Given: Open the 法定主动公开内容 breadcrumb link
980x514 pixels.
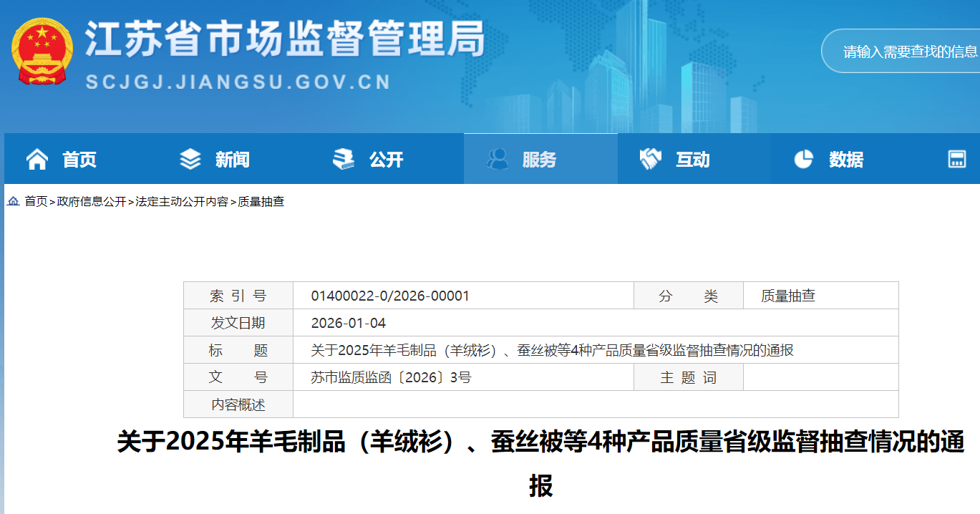Looking at the screenshot, I should coord(182,202).
